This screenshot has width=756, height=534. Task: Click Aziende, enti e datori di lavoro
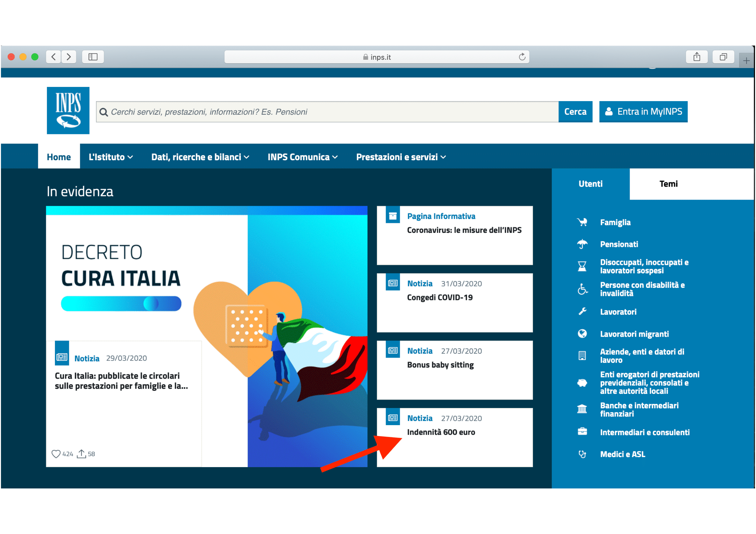point(642,356)
